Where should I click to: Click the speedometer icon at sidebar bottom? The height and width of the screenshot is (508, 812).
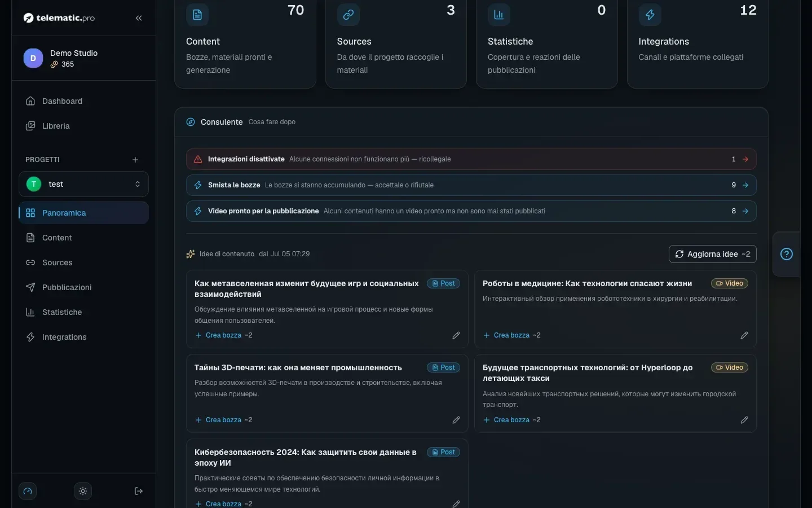(28, 491)
